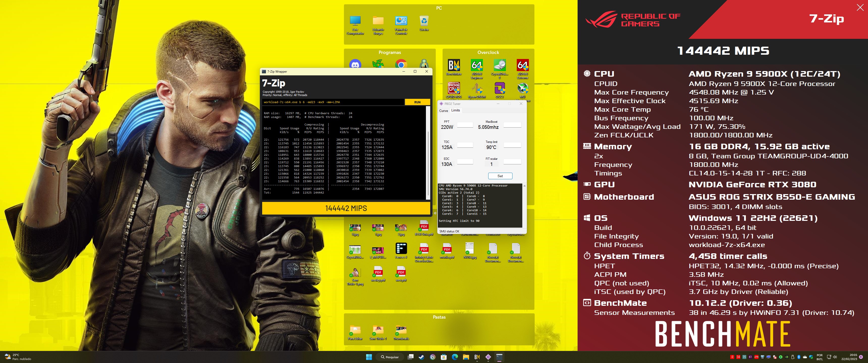Open the Fences 4 icon
Screen dimensions: 868x363
401,251
